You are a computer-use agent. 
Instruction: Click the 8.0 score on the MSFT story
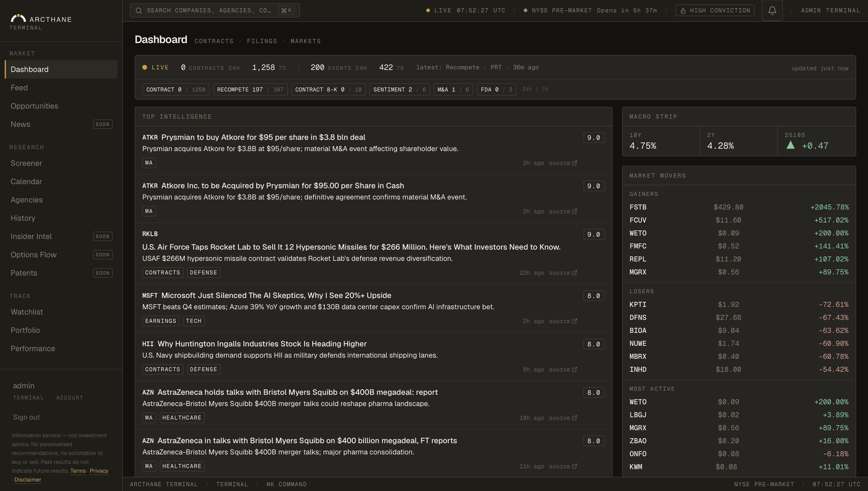pos(594,296)
